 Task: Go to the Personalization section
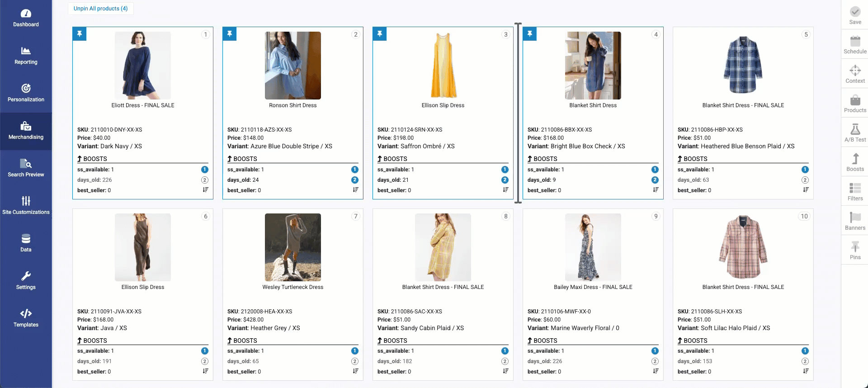[26, 93]
